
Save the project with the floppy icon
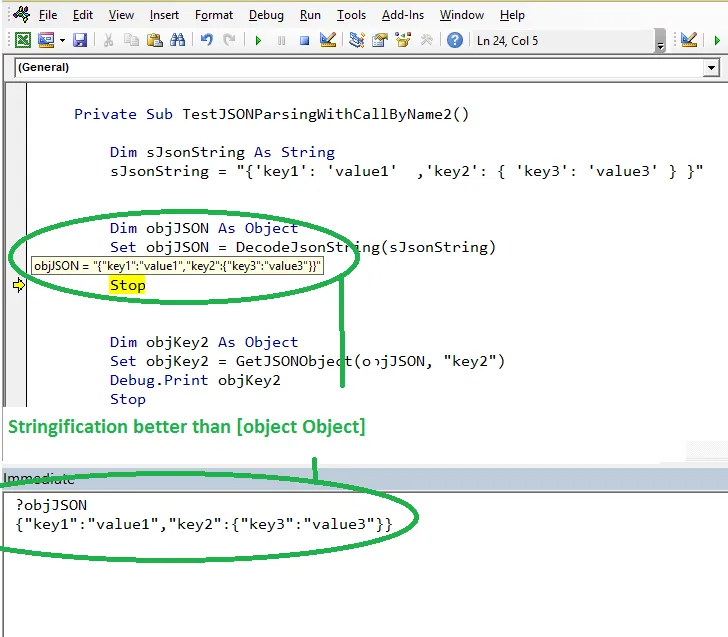click(80, 40)
